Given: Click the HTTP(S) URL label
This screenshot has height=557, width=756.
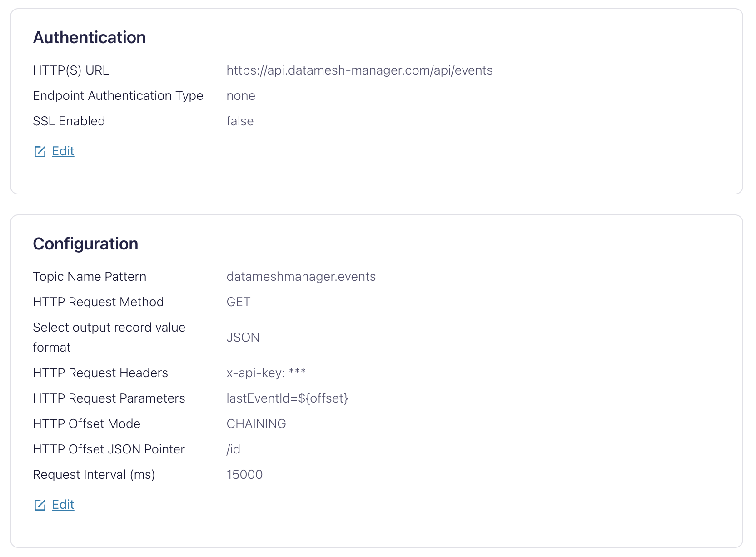Looking at the screenshot, I should 71,70.
